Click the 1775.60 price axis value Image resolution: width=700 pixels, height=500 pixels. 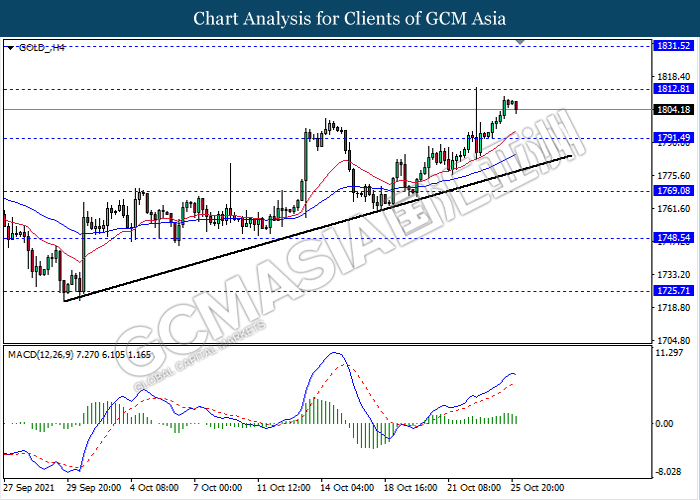coord(673,175)
